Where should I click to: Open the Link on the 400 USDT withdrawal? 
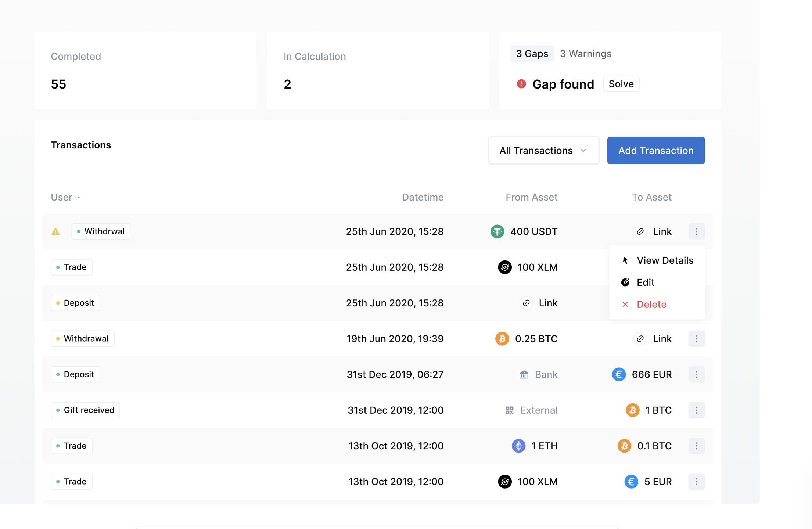click(x=653, y=231)
